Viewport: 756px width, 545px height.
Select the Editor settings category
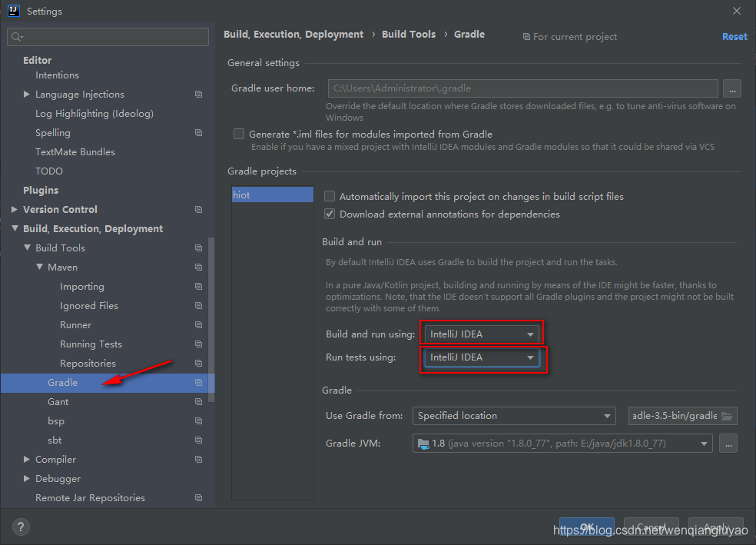click(37, 60)
